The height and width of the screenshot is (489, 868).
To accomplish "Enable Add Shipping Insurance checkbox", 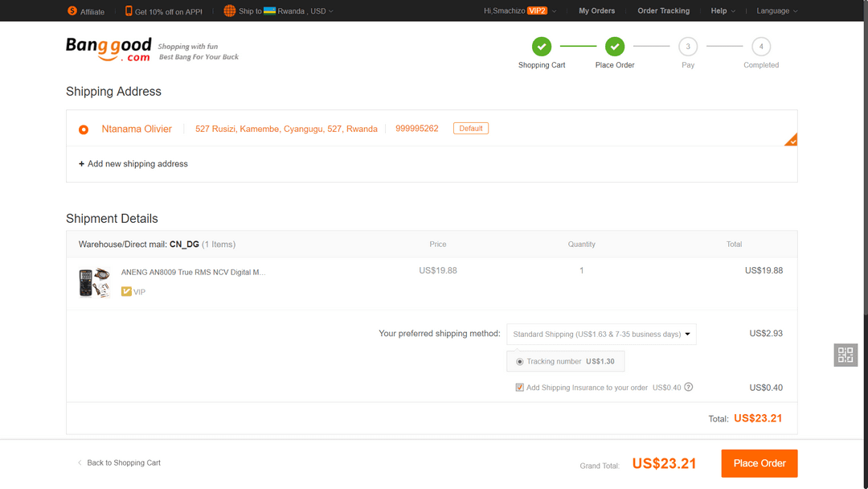I will click(520, 387).
